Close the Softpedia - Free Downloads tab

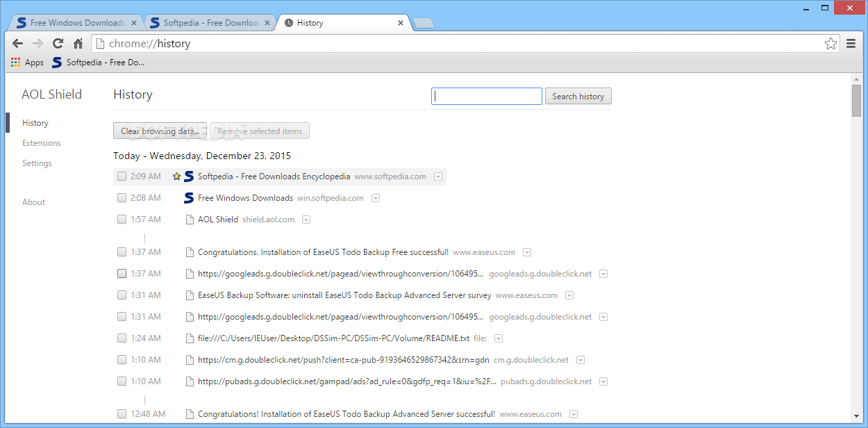coord(267,23)
